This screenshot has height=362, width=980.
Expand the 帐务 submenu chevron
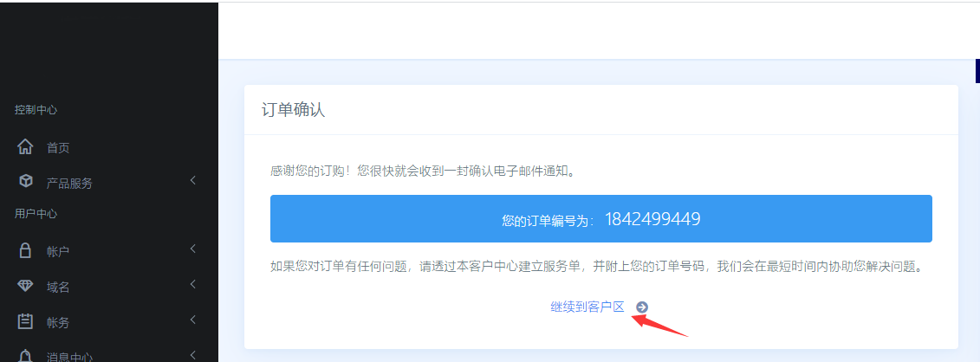click(x=193, y=320)
